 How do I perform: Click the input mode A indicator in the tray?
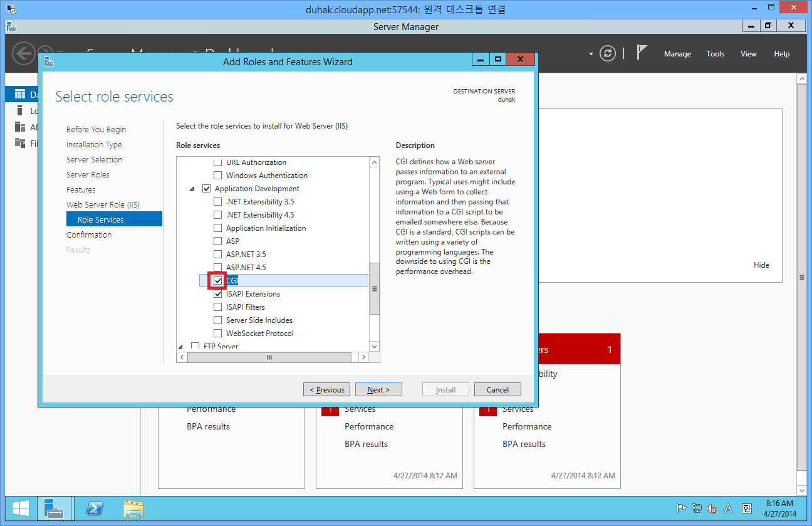coord(728,508)
